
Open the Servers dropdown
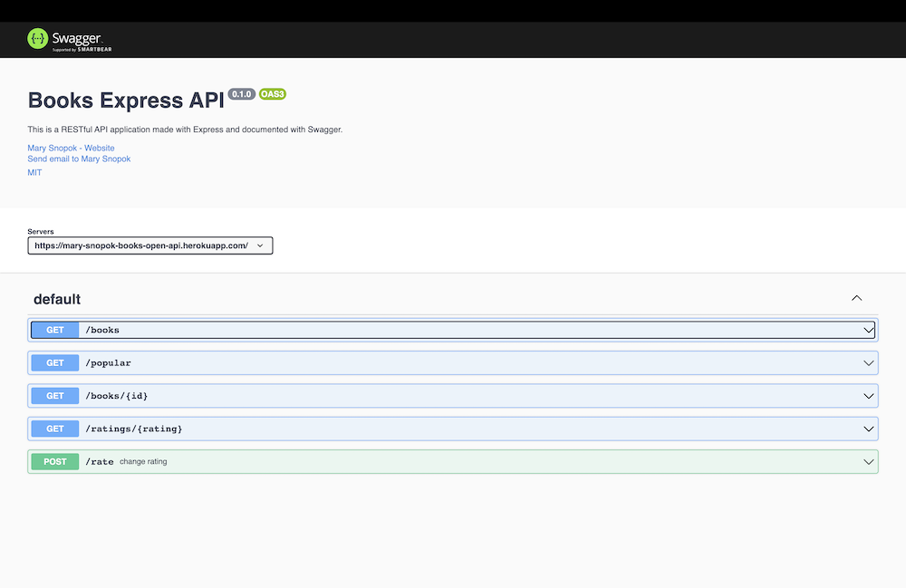(149, 245)
